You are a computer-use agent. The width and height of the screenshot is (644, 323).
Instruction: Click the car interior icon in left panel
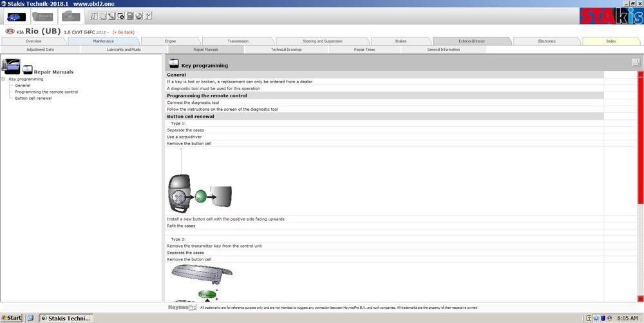coord(11,66)
